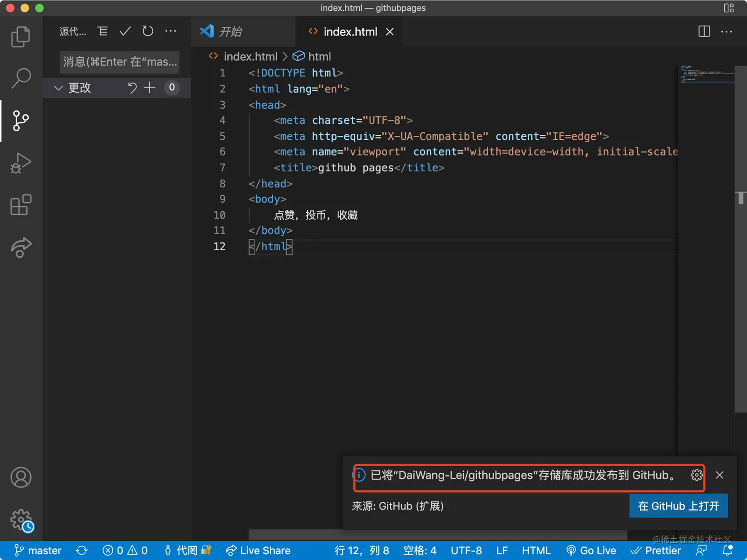Click the closing </body> tag line
Image resolution: width=747 pixels, height=560 pixels.
point(270,231)
